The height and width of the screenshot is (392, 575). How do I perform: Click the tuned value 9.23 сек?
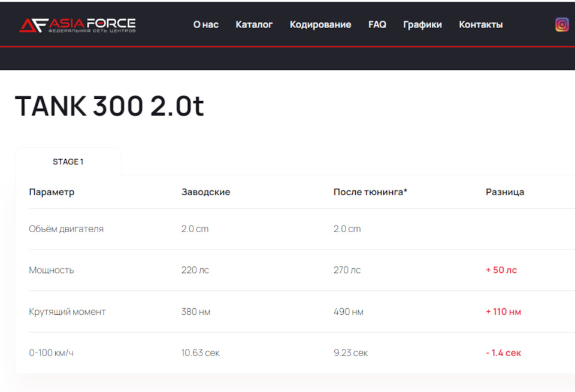350,353
